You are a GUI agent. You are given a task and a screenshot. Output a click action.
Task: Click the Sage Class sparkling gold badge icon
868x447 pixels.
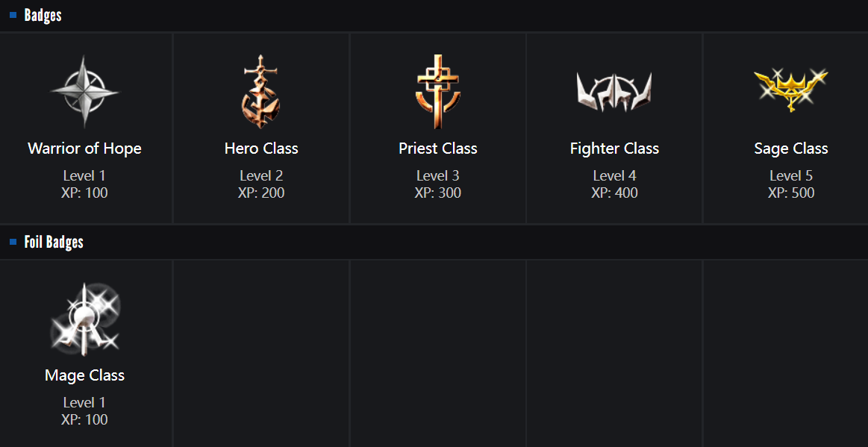(791, 90)
